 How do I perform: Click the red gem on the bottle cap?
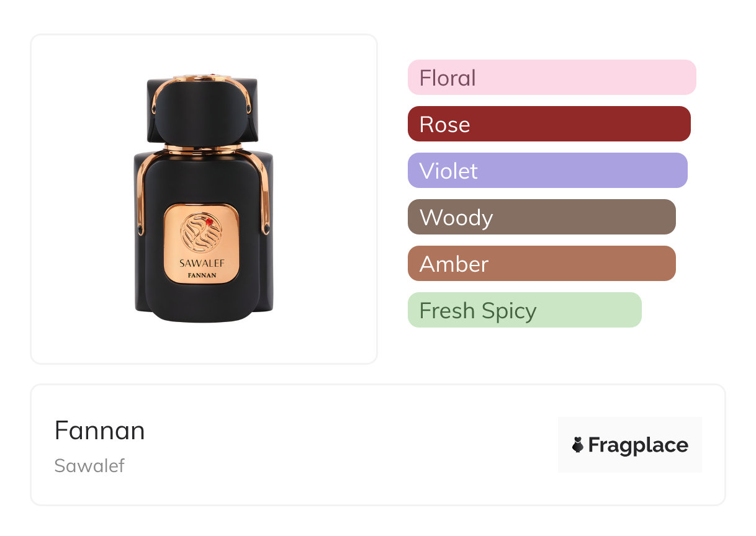212,77
